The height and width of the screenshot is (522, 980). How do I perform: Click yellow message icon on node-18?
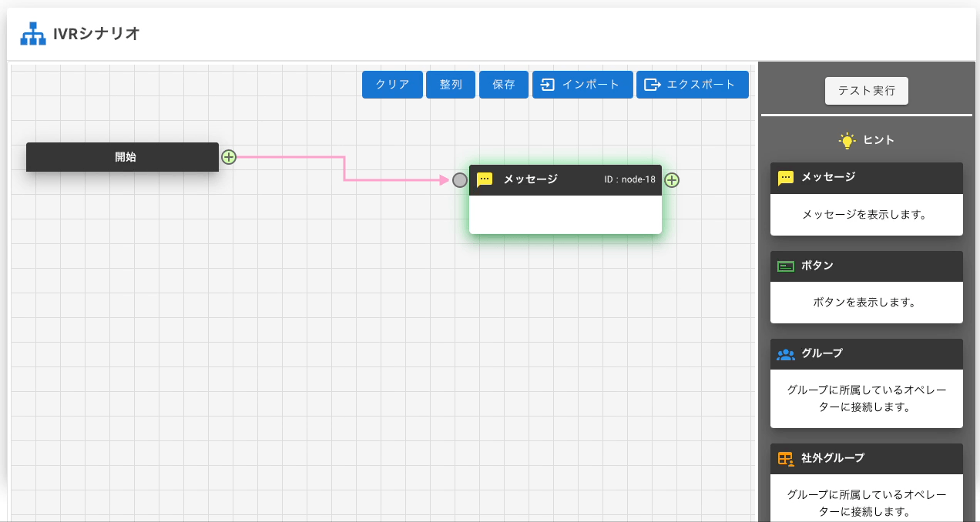[x=485, y=180]
